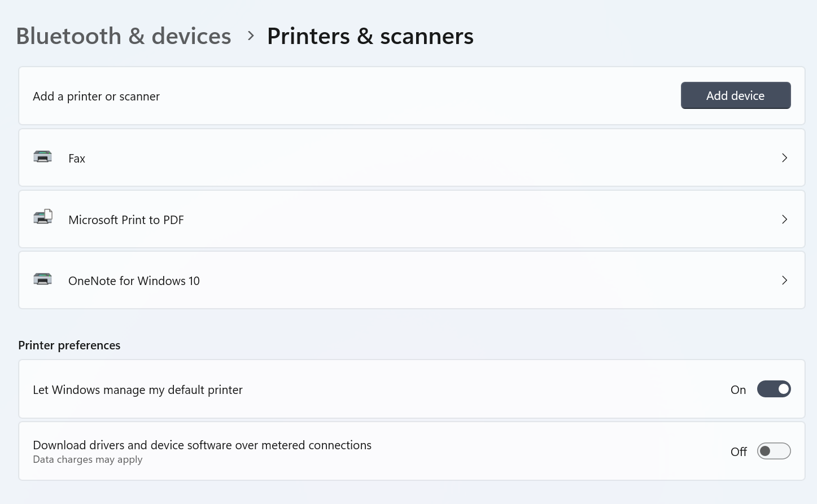
Task: Turn off Windows default printer management toggle
Action: point(774,389)
